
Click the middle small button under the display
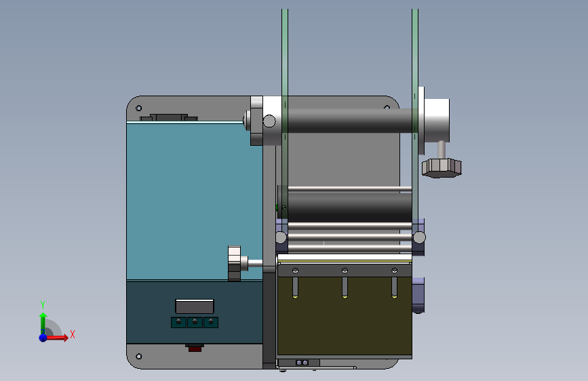tap(195, 322)
